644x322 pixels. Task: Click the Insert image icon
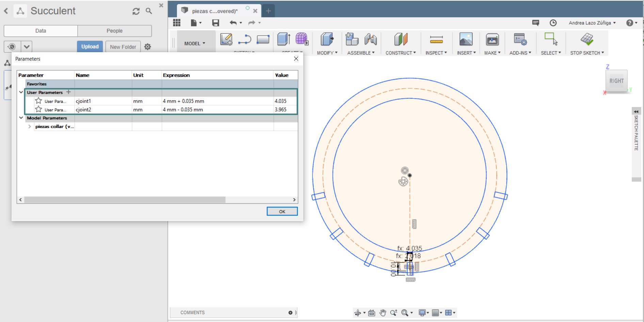click(466, 39)
